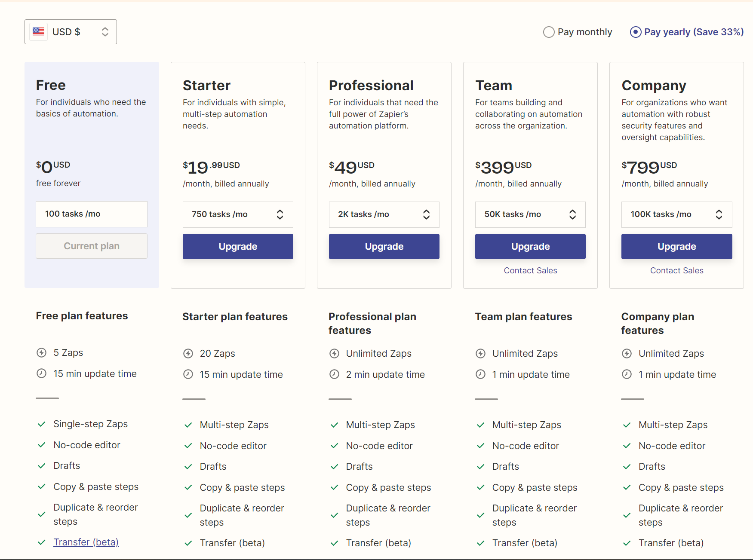Image resolution: width=753 pixels, height=560 pixels.
Task: Open the Team 50K tasks /mo dropdown
Action: click(530, 214)
